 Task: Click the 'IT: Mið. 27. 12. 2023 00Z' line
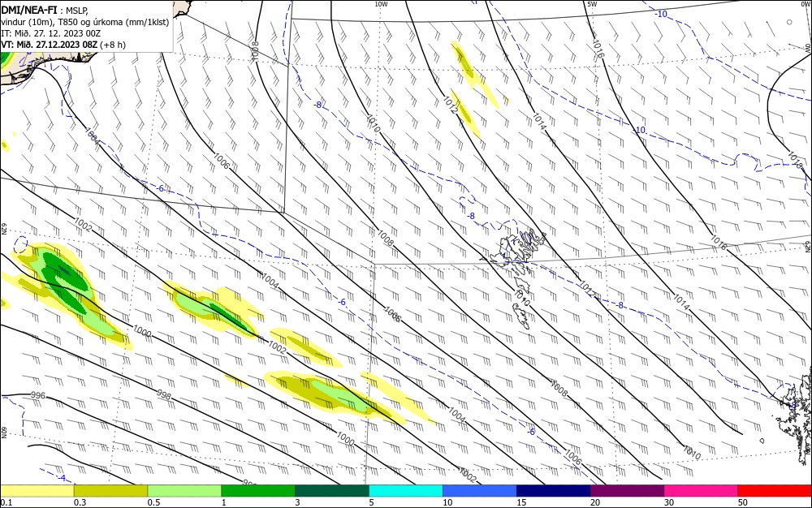click(50, 33)
